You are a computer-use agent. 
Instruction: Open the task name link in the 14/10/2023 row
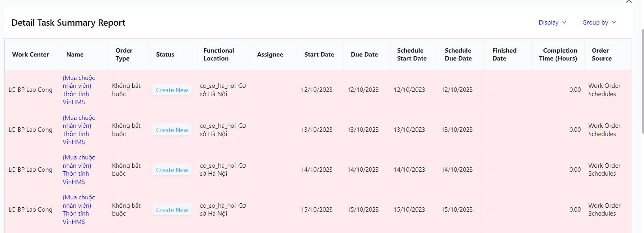click(79, 169)
